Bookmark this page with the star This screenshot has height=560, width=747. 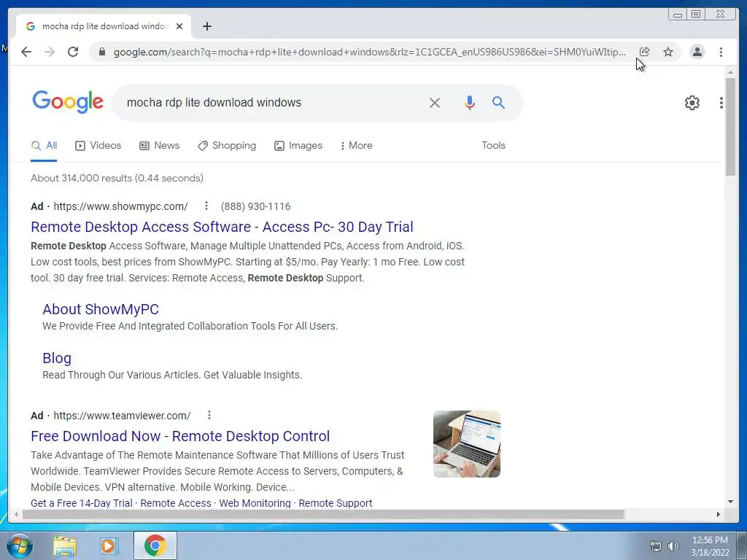tap(668, 52)
